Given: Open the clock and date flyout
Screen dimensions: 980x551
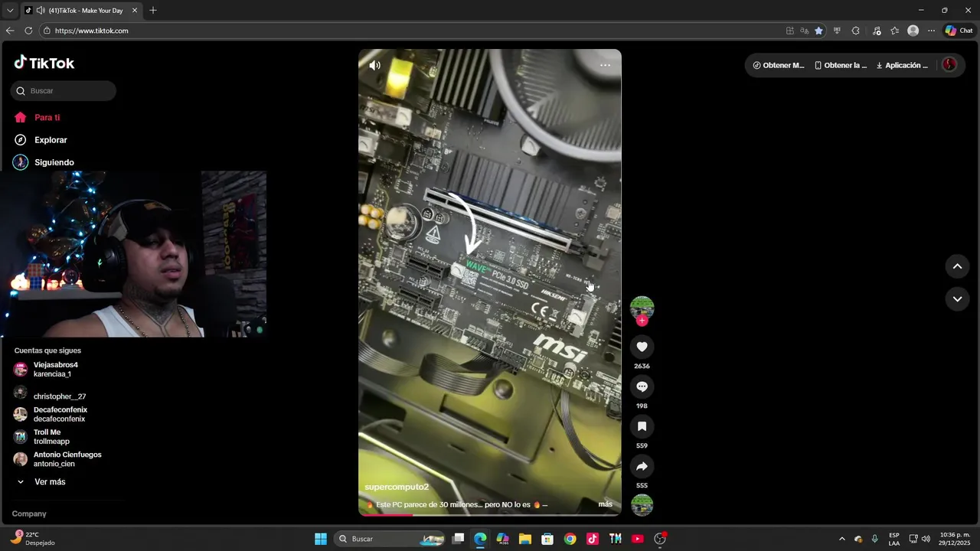Looking at the screenshot, I should (x=955, y=539).
